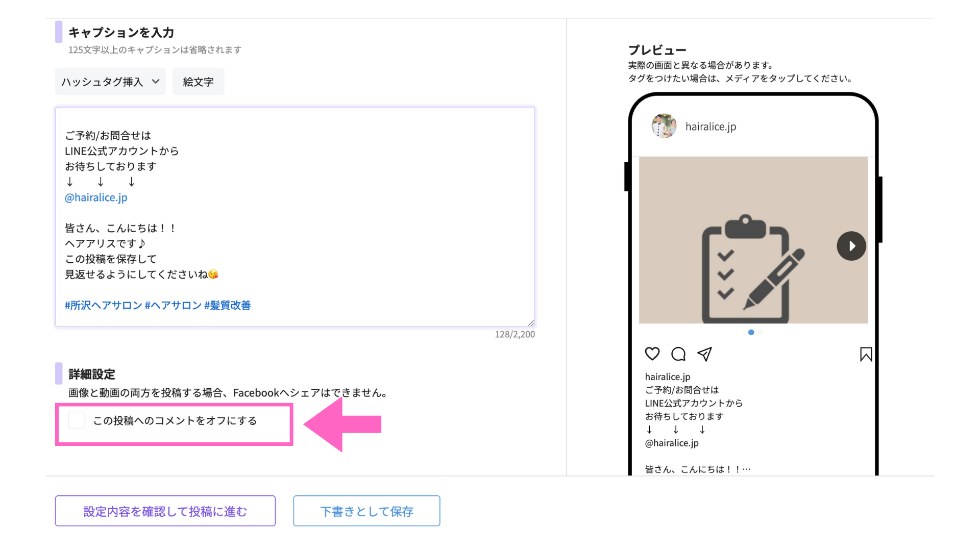Click the @hairalice.jp mention in caption
980x551 pixels.
(x=96, y=197)
